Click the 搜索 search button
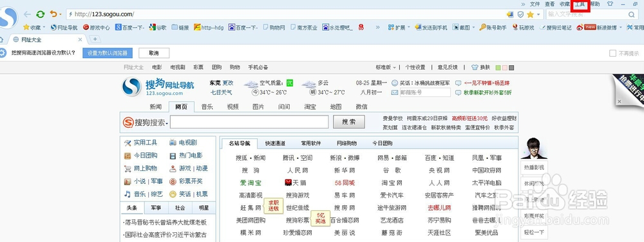 tap(348, 122)
